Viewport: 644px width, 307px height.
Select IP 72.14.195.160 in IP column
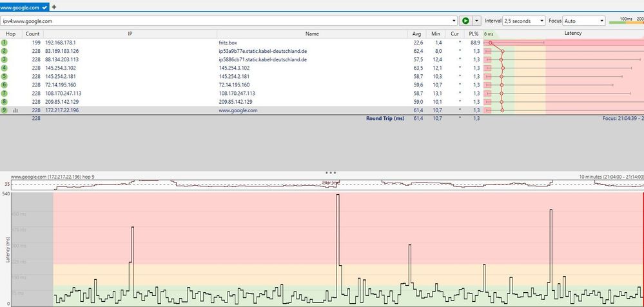click(61, 84)
